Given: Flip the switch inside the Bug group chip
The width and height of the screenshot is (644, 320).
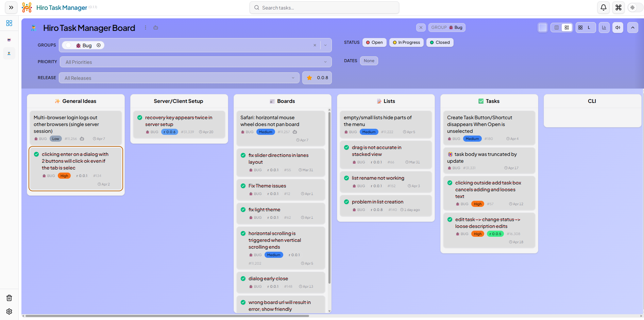Looking at the screenshot, I should point(68,45).
